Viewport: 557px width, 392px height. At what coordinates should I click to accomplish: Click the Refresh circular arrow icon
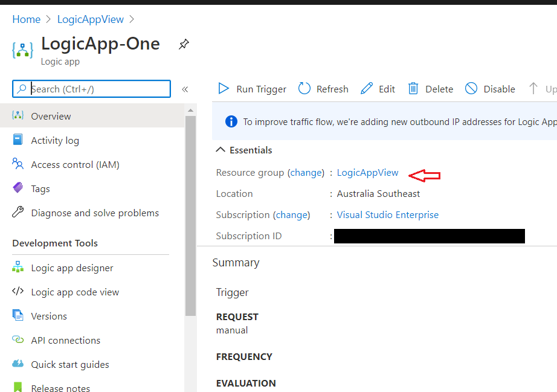304,88
